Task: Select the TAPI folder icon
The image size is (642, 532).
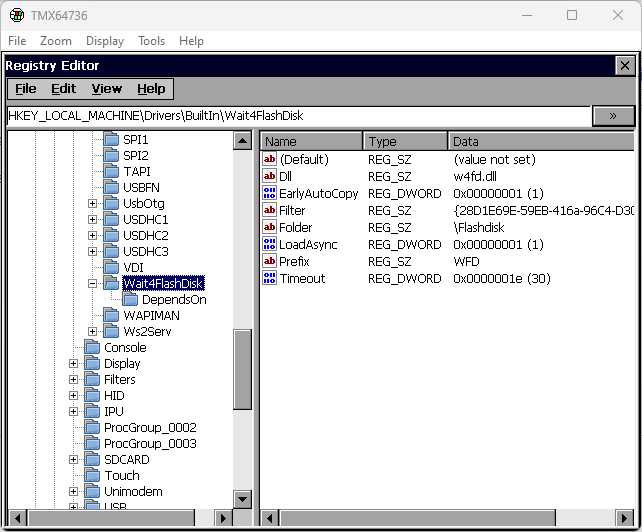Action: tap(111, 172)
